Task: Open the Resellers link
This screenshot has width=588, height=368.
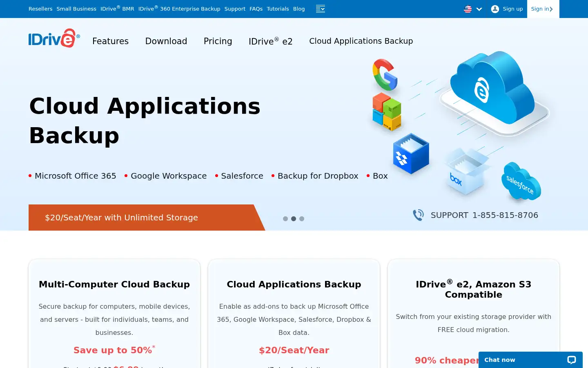Action: (x=40, y=9)
